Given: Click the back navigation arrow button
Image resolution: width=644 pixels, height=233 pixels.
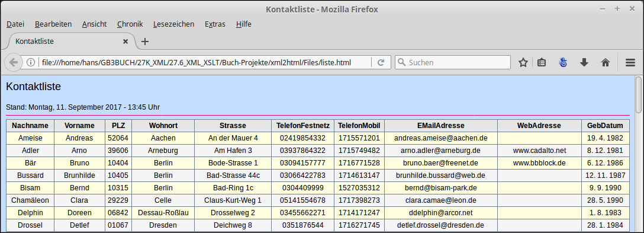Looking at the screenshot, I should (14, 63).
